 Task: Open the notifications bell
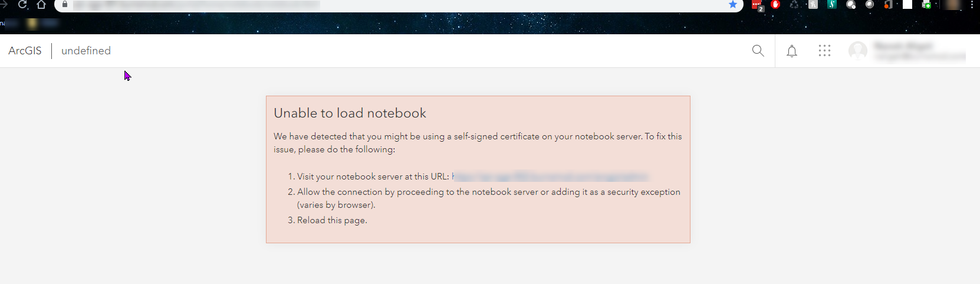click(x=792, y=51)
